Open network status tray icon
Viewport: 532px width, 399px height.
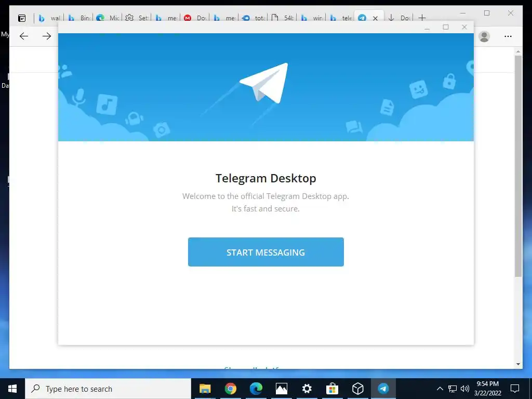pyautogui.click(x=453, y=389)
